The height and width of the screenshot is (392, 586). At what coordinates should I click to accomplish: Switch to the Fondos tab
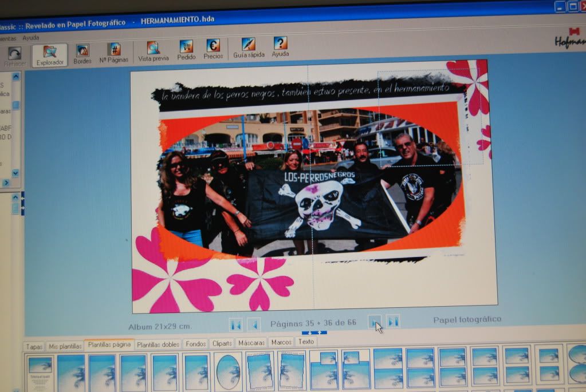[x=195, y=343]
